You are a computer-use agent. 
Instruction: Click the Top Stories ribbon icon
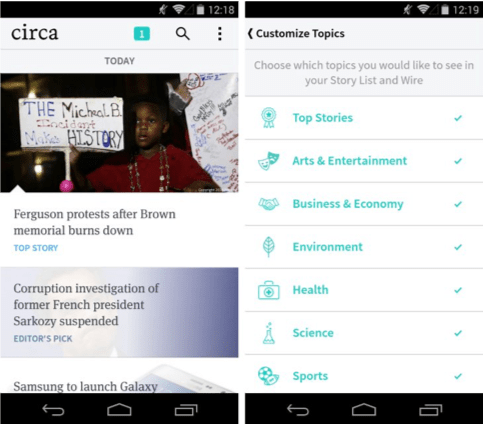[x=268, y=118]
